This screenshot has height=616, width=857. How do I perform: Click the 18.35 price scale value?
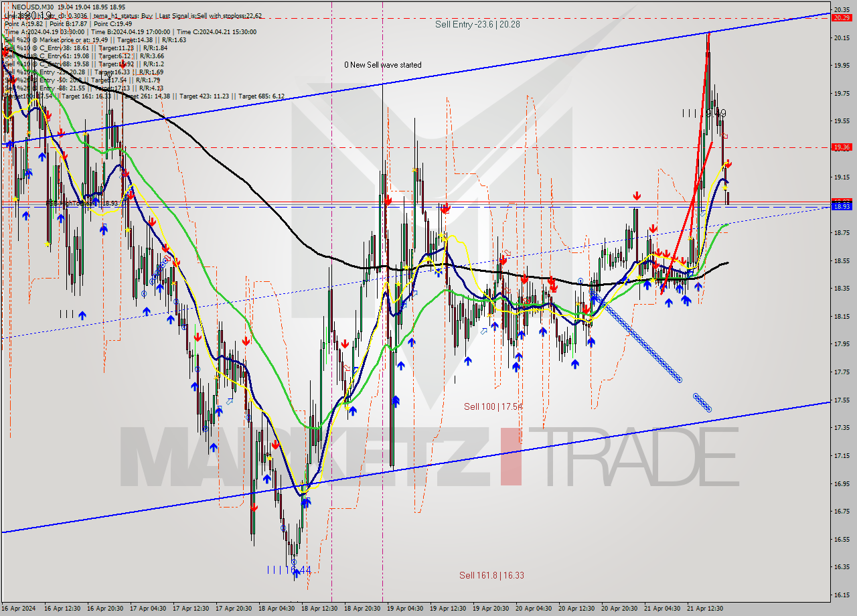click(x=842, y=289)
